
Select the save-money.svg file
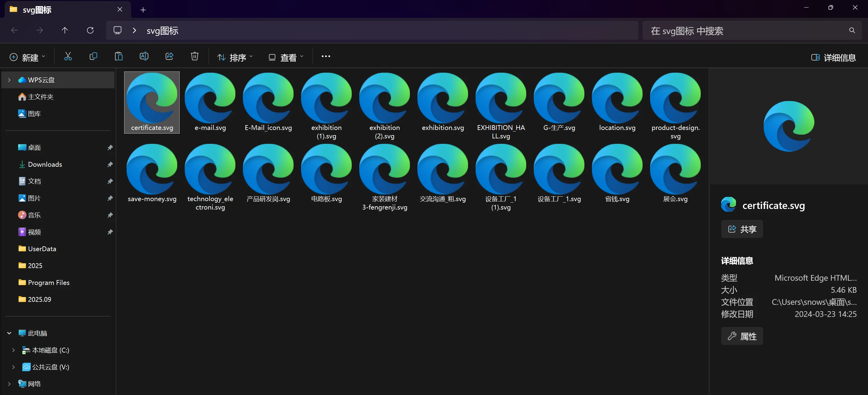pos(152,174)
